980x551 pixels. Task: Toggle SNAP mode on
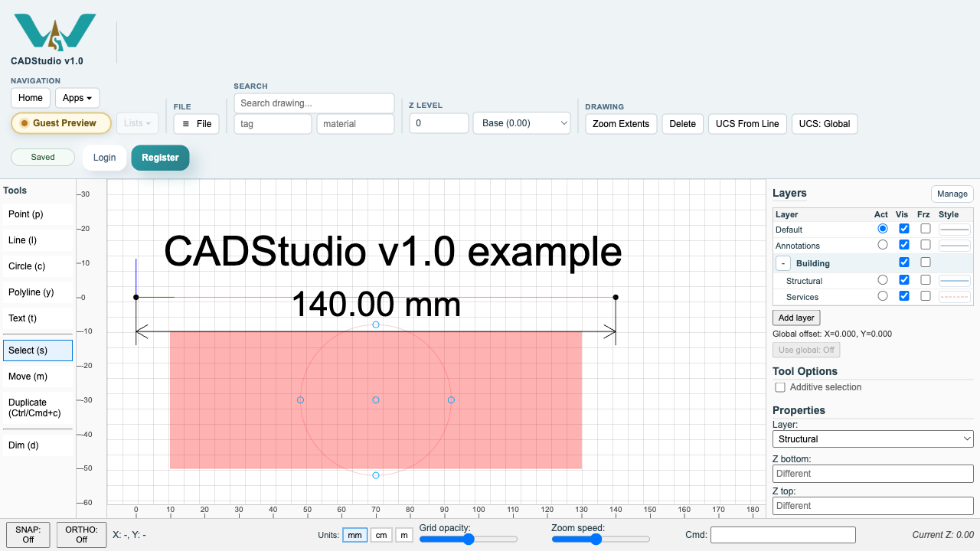pyautogui.click(x=28, y=534)
